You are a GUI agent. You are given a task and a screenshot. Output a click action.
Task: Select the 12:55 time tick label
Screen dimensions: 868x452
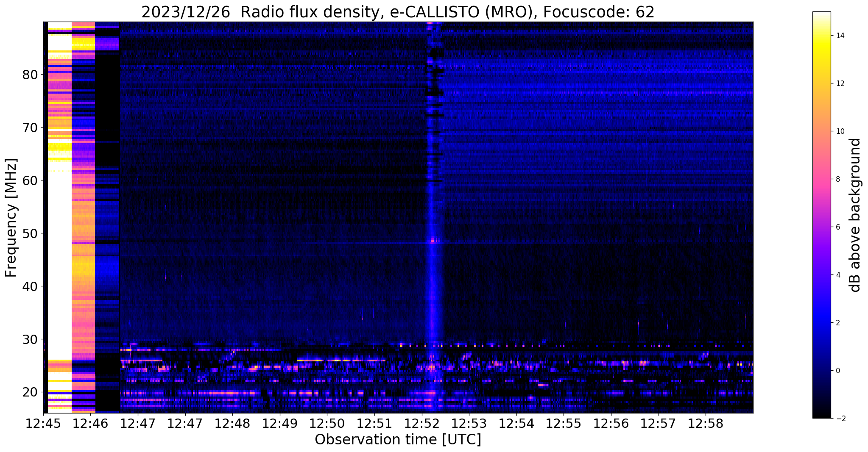click(x=563, y=423)
